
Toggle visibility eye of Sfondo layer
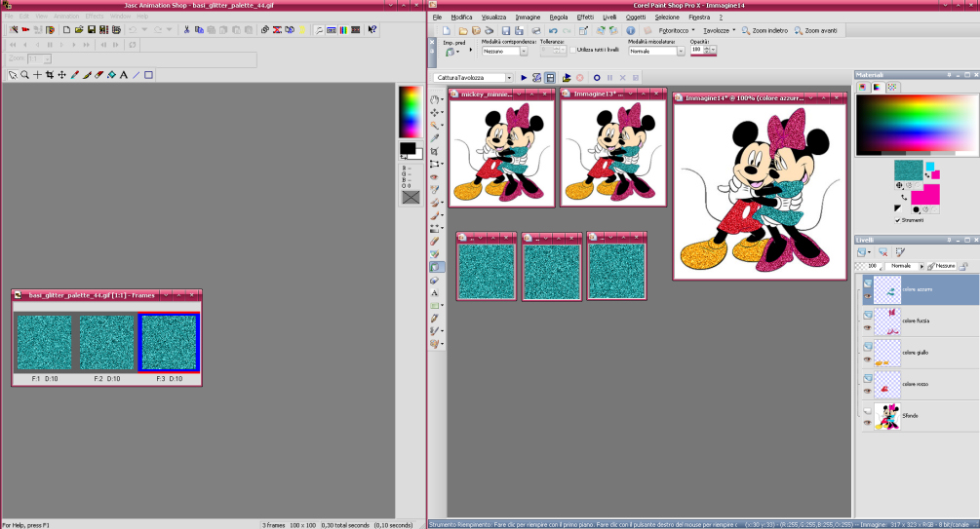tap(868, 423)
